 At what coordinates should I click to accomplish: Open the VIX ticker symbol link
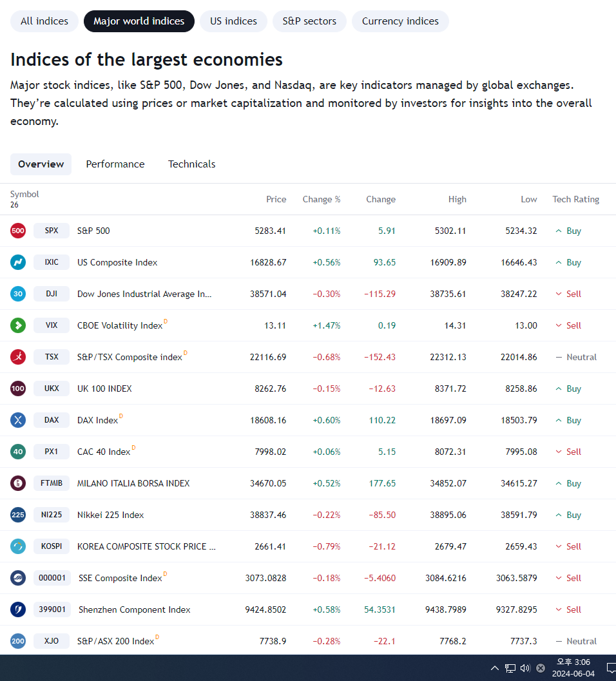tap(52, 325)
